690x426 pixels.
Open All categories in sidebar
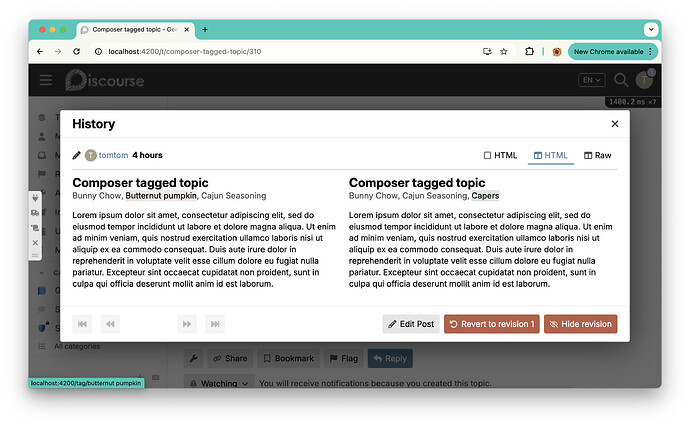77,346
